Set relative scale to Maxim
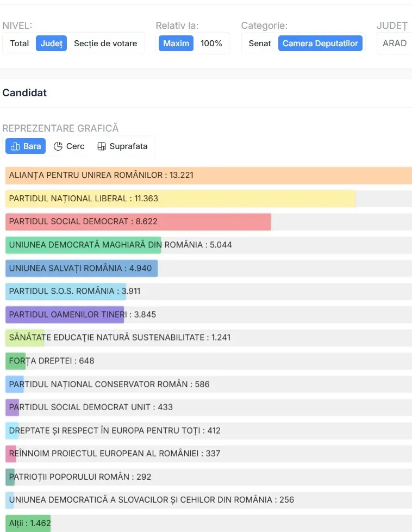This screenshot has height=532, width=412. point(176,44)
